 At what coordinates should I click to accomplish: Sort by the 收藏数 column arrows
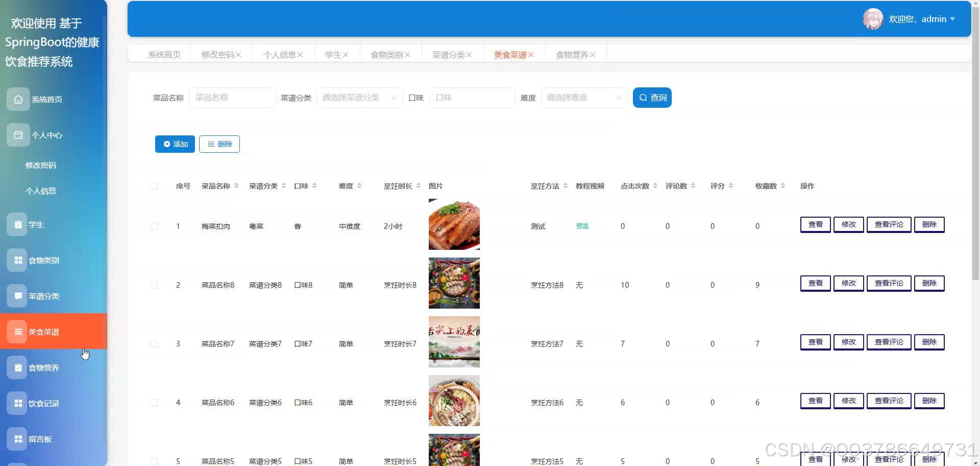click(783, 186)
